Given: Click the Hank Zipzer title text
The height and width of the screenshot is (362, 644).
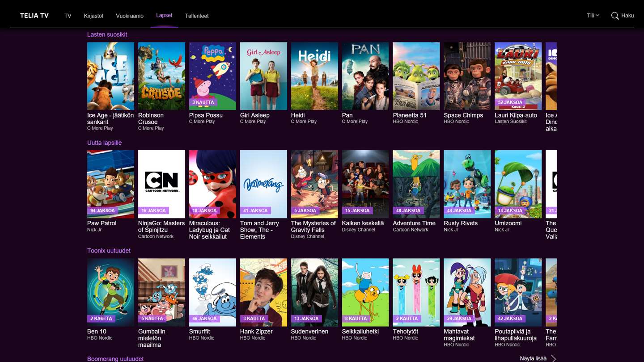Looking at the screenshot, I should coord(256,332).
